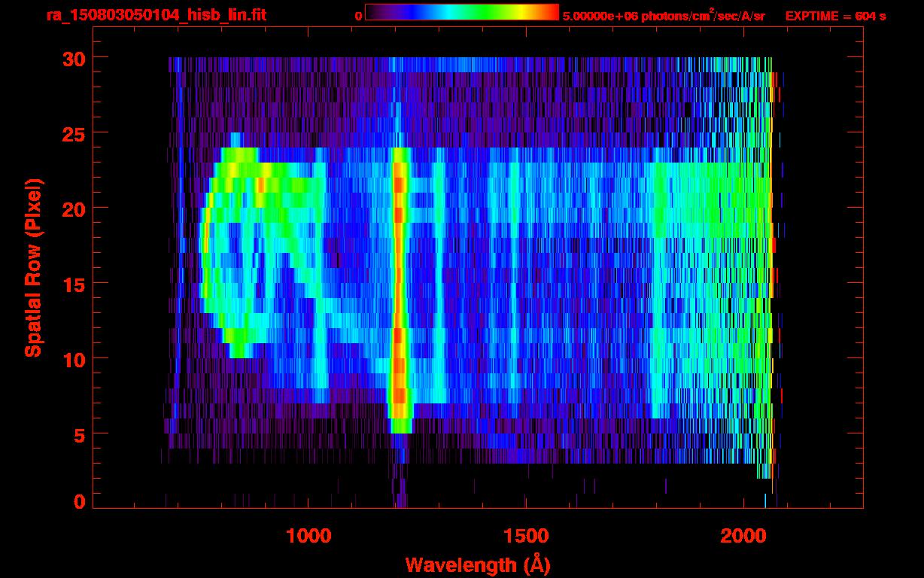The width and height of the screenshot is (924, 578).
Task: Click the 1000 wavelength tick label
Action: coord(309,536)
